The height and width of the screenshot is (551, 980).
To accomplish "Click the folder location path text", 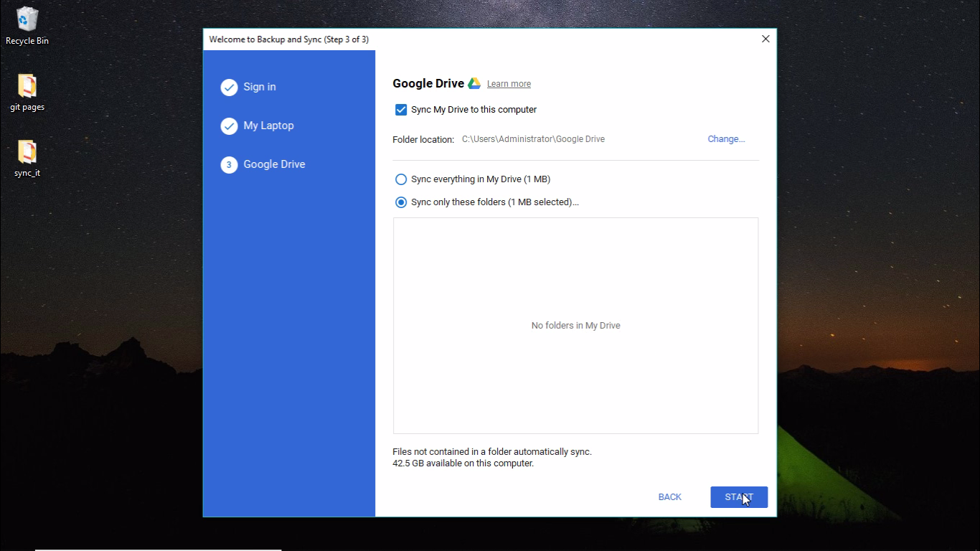I will click(533, 138).
